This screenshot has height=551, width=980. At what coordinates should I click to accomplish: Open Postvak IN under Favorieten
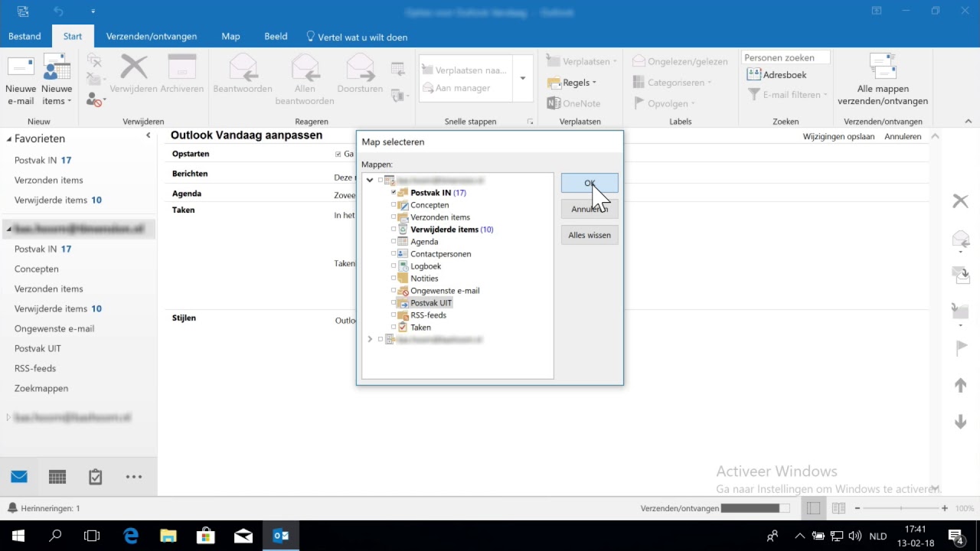pos(43,161)
